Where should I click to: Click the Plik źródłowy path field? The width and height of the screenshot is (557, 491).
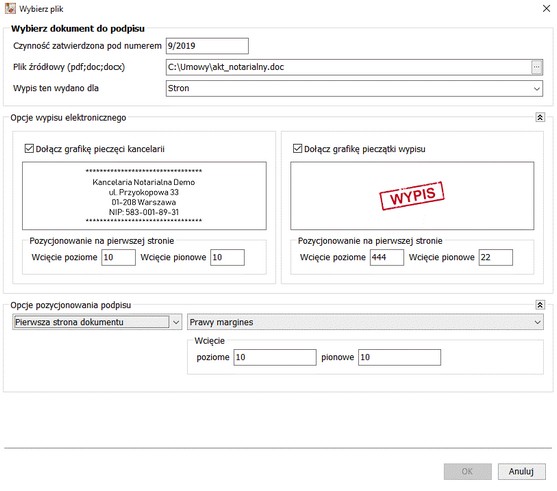coord(348,67)
